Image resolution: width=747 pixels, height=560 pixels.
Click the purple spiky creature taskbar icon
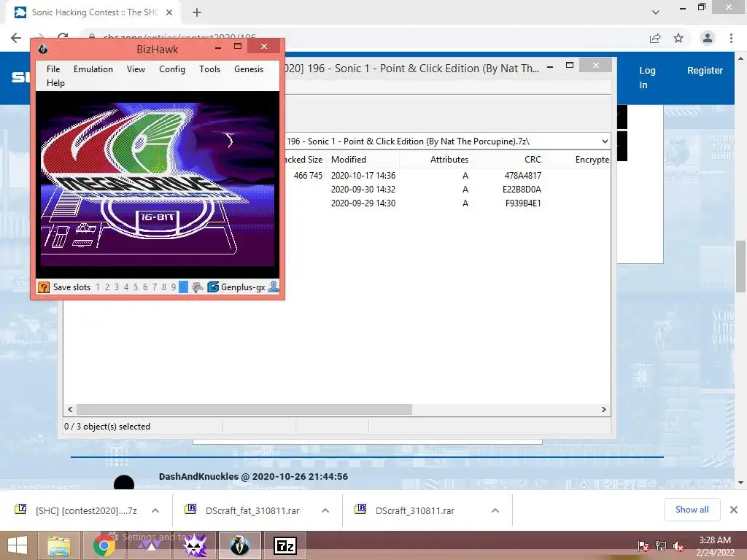195,545
